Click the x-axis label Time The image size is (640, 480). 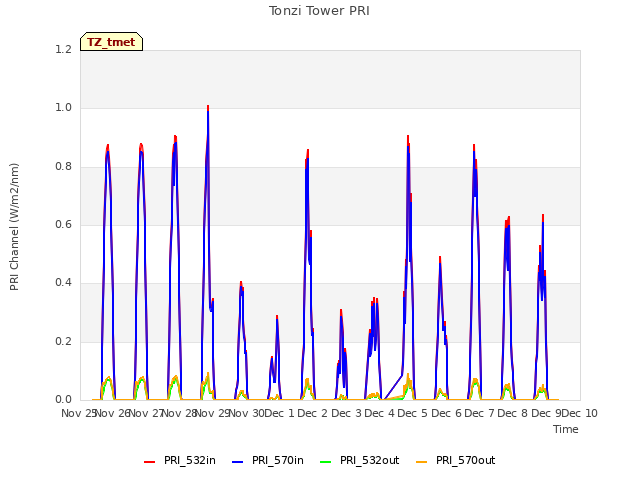(x=565, y=429)
